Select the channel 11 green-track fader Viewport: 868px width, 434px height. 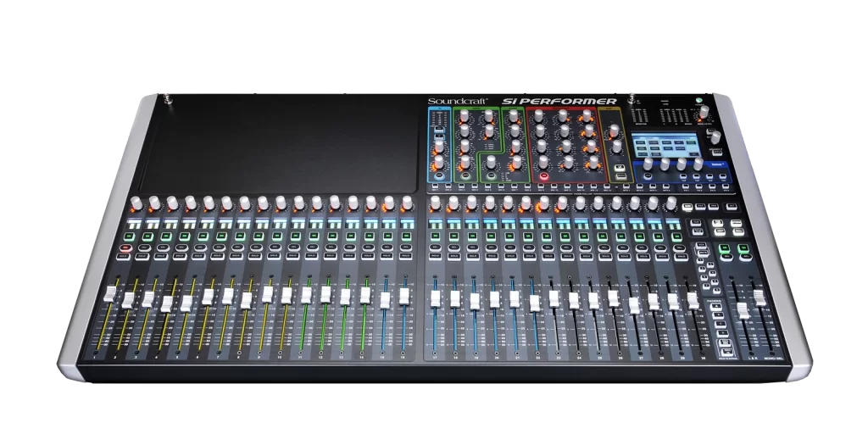(x=306, y=294)
